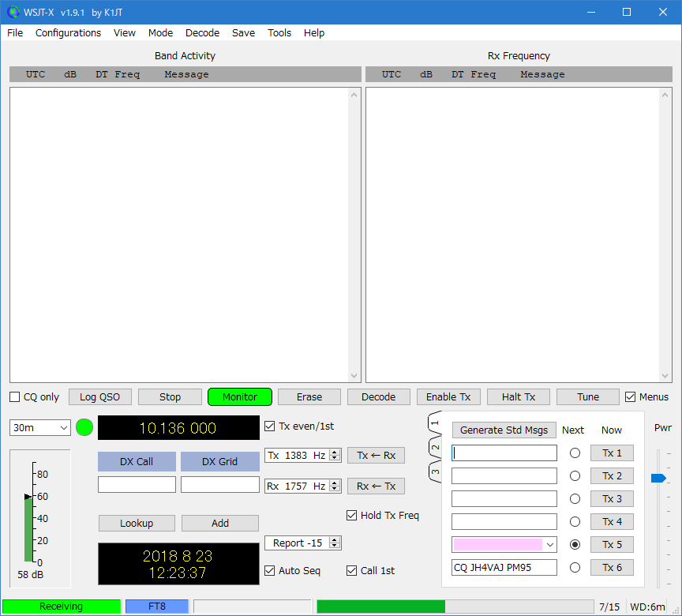This screenshot has height=616, width=682.
Task: Select the Tx 4 Next radio button
Action: (575, 521)
